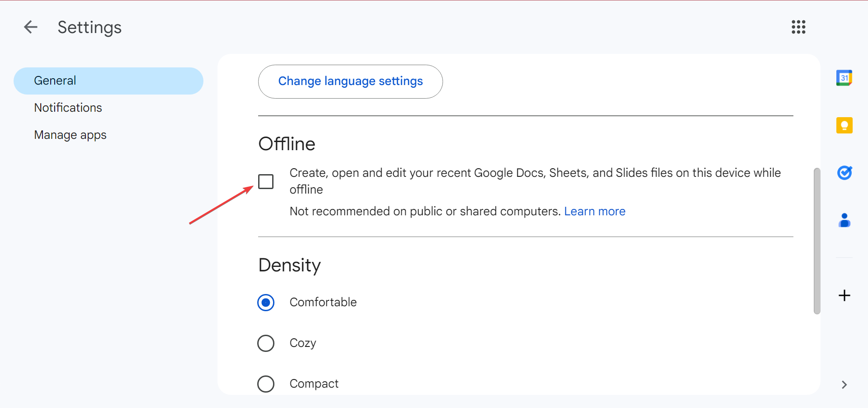This screenshot has height=408, width=868.
Task: Select Comfortable density option
Action: [266, 303]
